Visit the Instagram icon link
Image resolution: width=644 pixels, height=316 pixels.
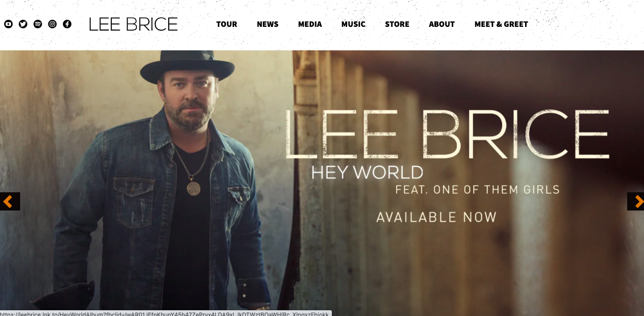pyautogui.click(x=53, y=24)
